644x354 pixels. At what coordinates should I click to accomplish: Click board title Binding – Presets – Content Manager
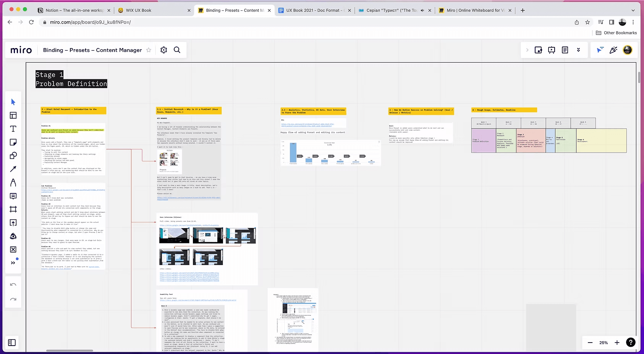[x=92, y=50]
